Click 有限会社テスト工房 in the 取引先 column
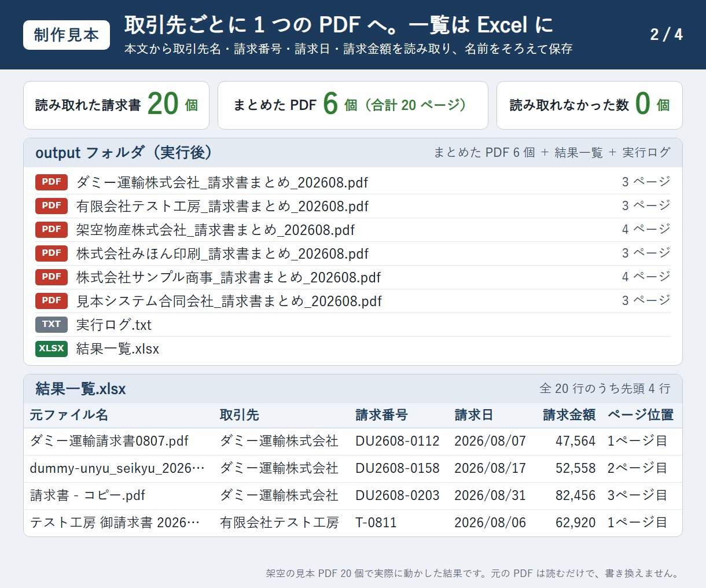This screenshot has width=706, height=588. click(280, 523)
